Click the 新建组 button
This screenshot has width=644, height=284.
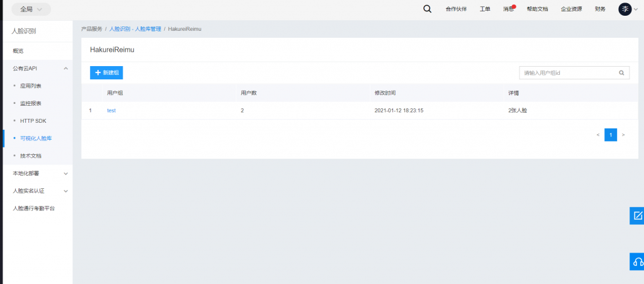pos(106,73)
